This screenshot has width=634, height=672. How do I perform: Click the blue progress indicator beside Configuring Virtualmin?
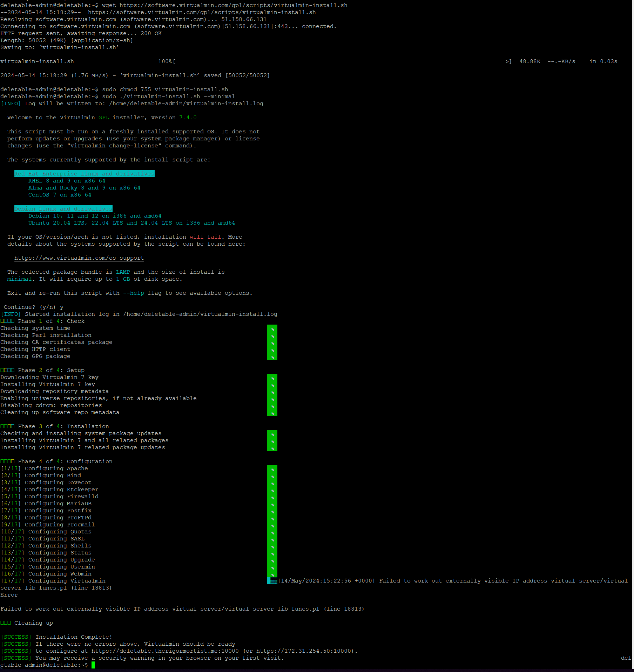[272, 581]
